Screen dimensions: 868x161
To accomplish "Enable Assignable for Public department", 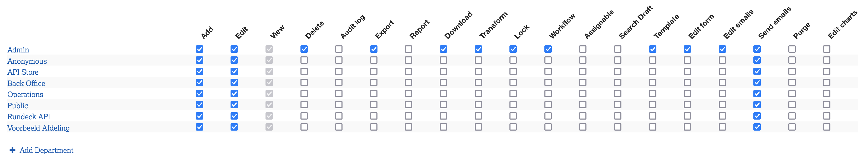I will [x=583, y=105].
